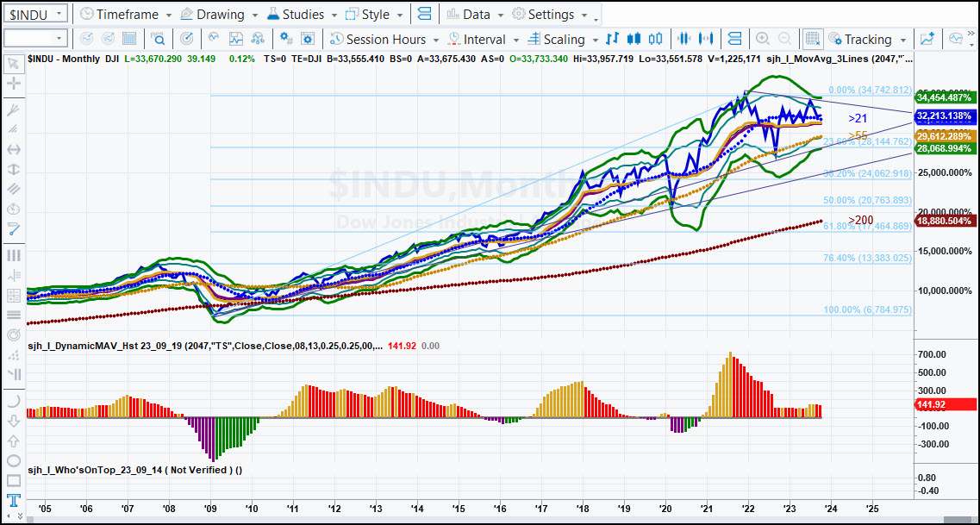Click the empty combo box in second toolbar
The image size is (980, 525).
(x=35, y=39)
